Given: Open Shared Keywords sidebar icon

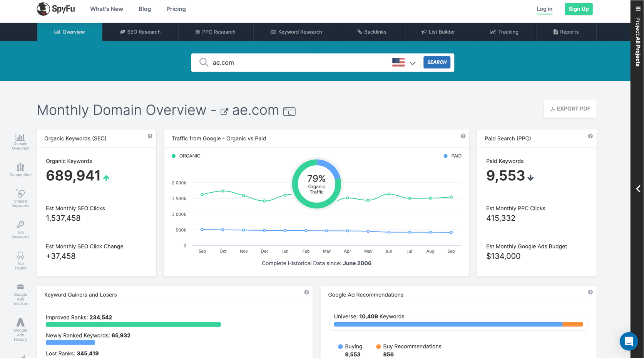Looking at the screenshot, I should coord(20,198).
